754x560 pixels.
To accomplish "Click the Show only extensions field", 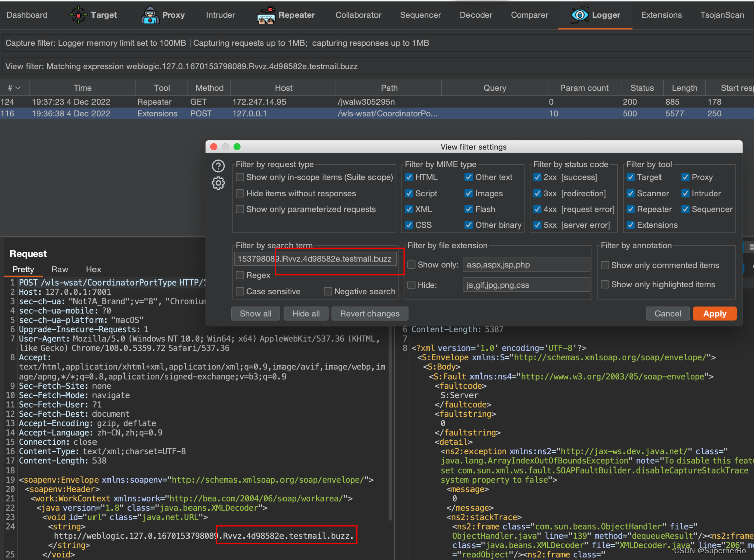I will point(526,265).
